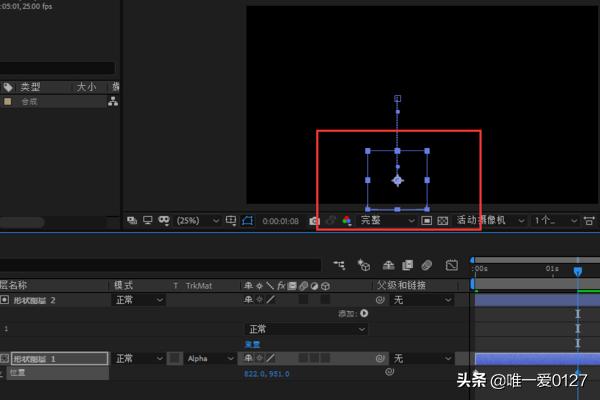
Task: Toggle shy switch on 形状图层 1
Action: [x=248, y=358]
